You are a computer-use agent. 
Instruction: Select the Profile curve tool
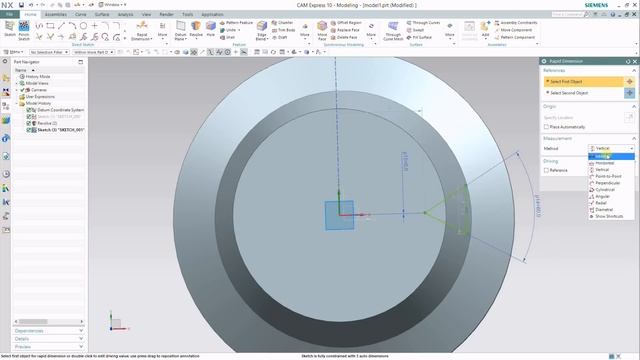(x=39, y=26)
